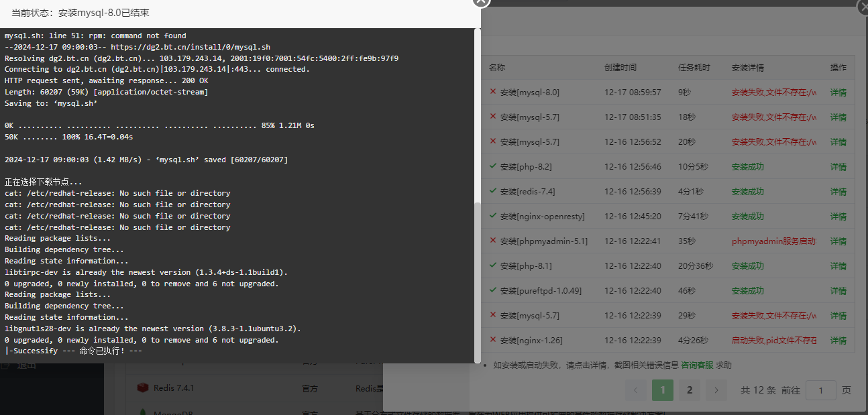
Task: Click the failed icon of mysql-5.7 created 12:22:39
Action: 493,314
